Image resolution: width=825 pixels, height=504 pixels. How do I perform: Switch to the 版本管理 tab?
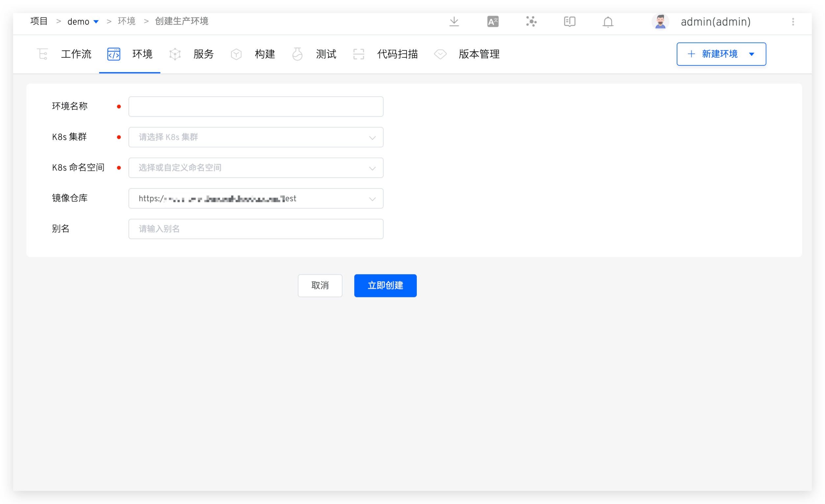pyautogui.click(x=479, y=54)
